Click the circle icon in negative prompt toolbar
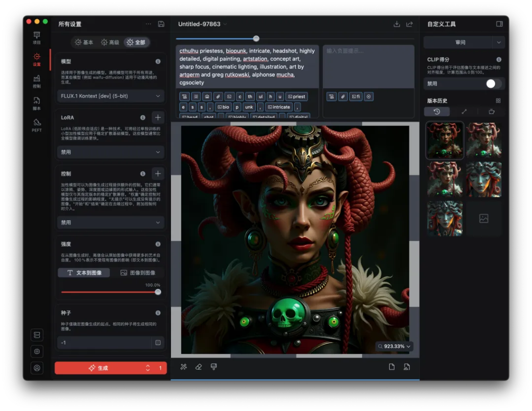The width and height of the screenshot is (532, 411). [368, 97]
